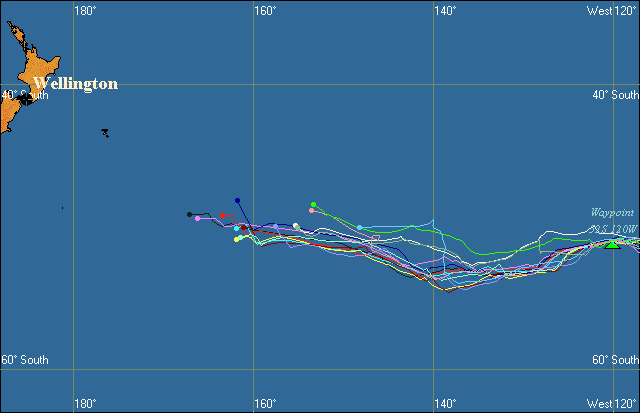The width and height of the screenshot is (640, 413).
Task: Click the lavender purple yacht position dot
Action: [x=276, y=226]
